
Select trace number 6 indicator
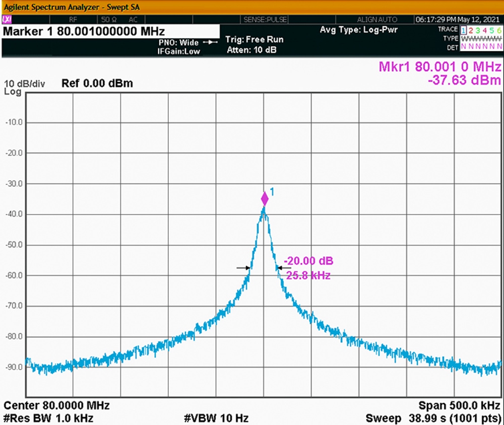499,31
